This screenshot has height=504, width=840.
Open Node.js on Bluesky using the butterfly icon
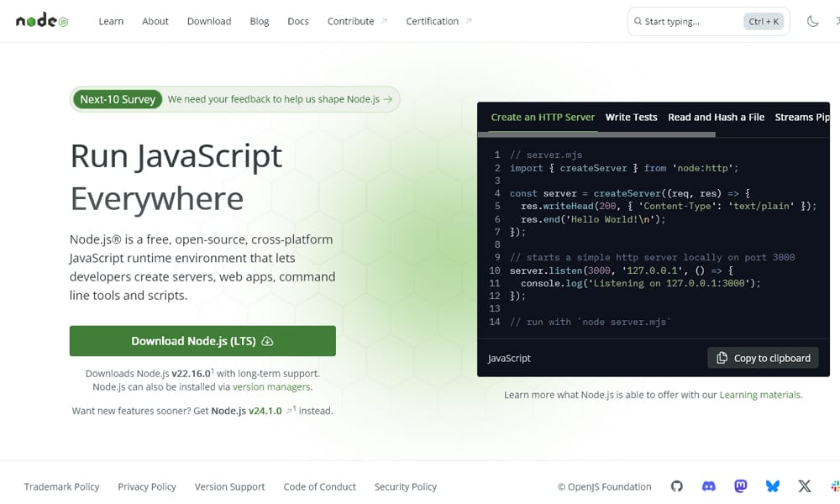(x=772, y=486)
